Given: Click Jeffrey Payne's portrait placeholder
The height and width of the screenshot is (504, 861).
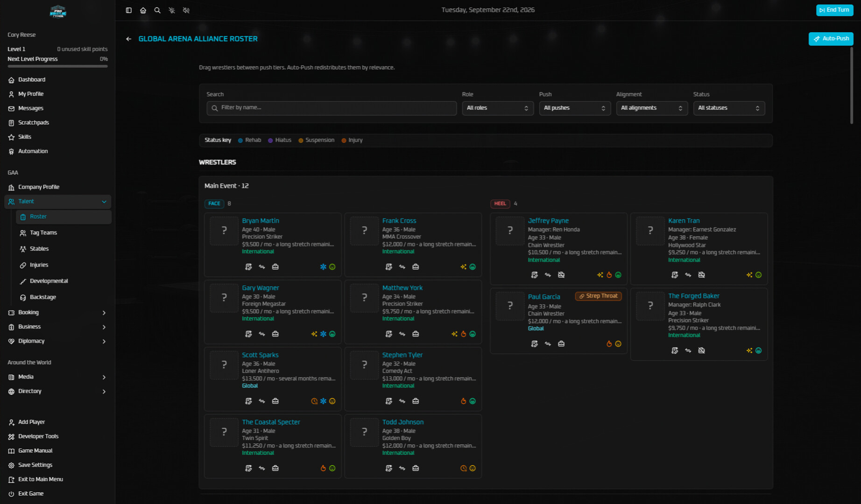Looking at the screenshot, I should point(510,231).
